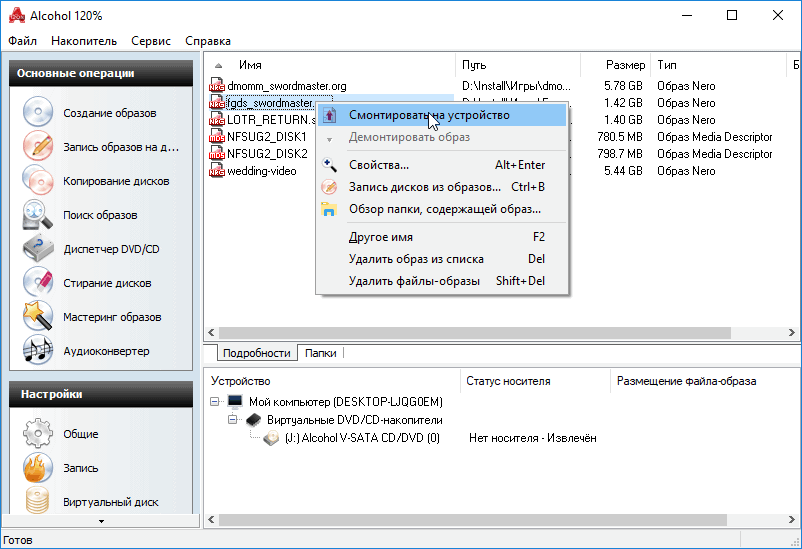Select Свойства... from the context menu
This screenshot has height=549, width=802.
coord(378,165)
